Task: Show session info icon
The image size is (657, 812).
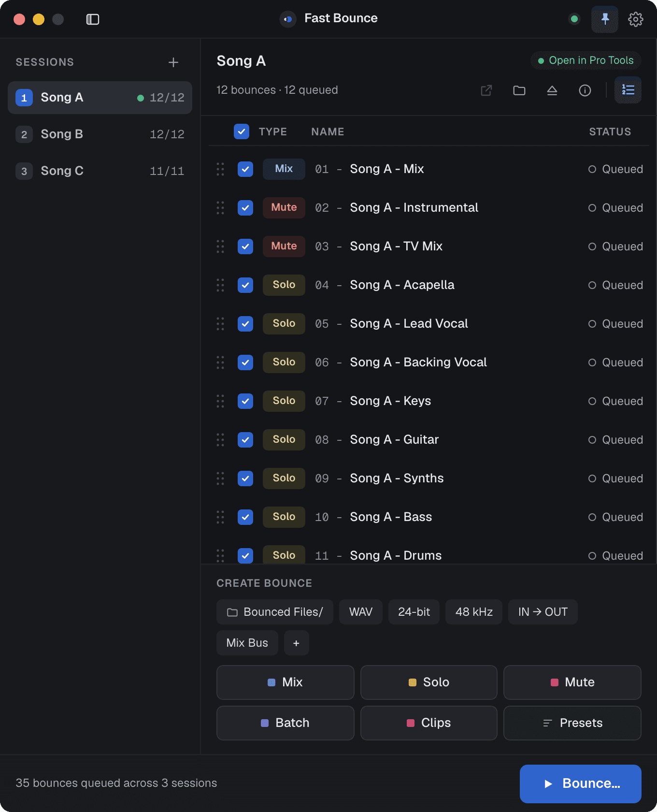Action: pos(585,90)
